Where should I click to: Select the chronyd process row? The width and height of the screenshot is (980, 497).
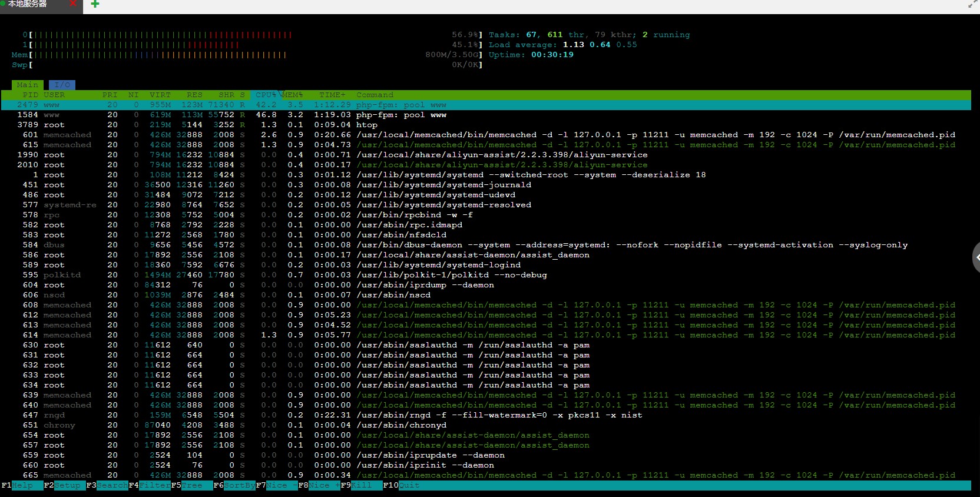486,425
